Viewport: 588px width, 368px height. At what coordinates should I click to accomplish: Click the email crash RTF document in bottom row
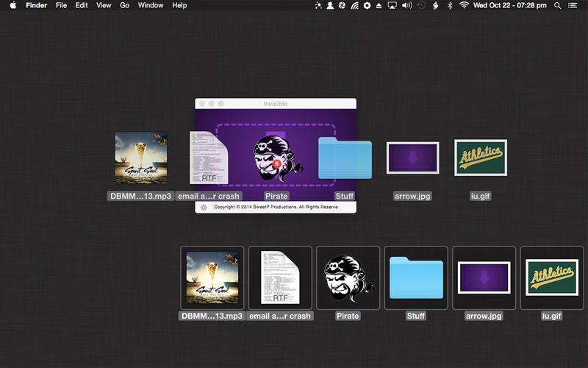click(x=280, y=277)
